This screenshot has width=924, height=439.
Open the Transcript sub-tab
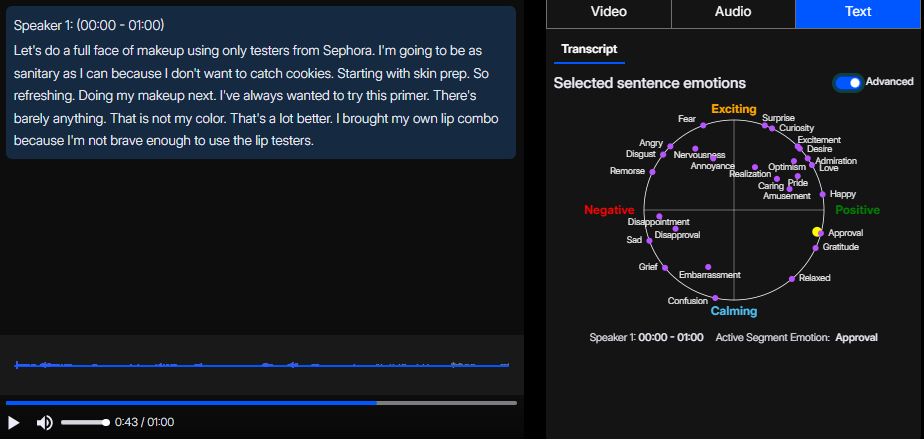pos(589,49)
